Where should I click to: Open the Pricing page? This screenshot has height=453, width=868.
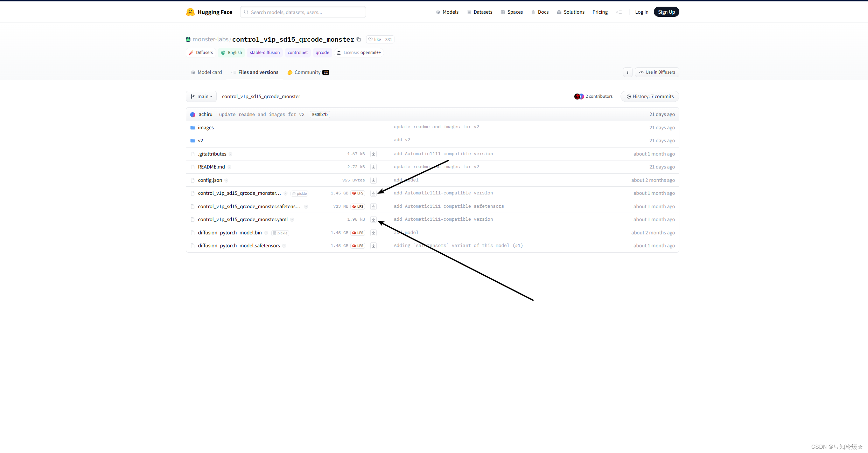pos(600,12)
